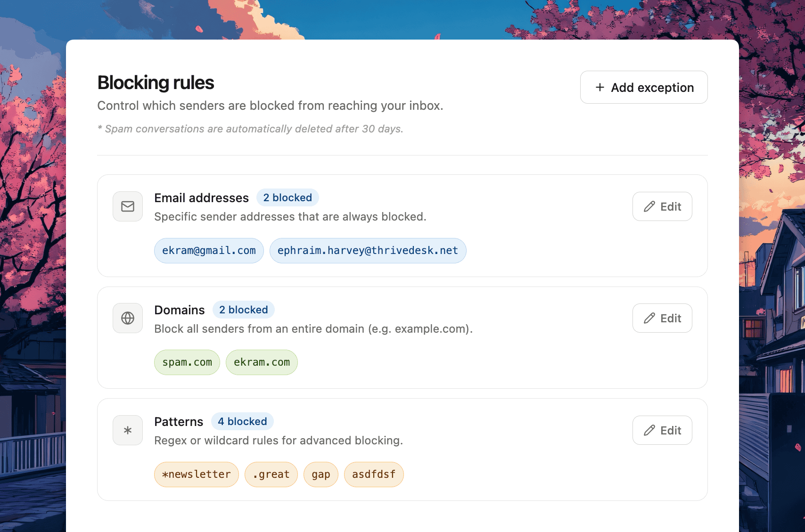Click the gap pattern chip
805x532 pixels.
click(x=321, y=474)
